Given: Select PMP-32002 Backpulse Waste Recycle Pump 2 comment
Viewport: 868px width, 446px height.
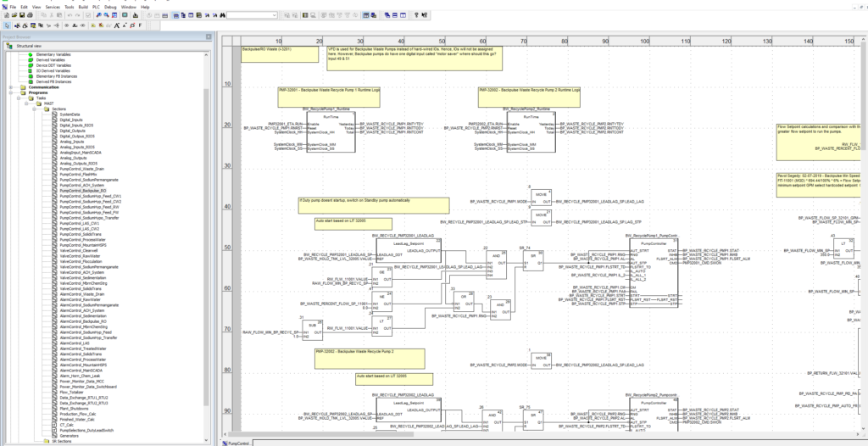Looking at the screenshot, I should click(370, 359).
